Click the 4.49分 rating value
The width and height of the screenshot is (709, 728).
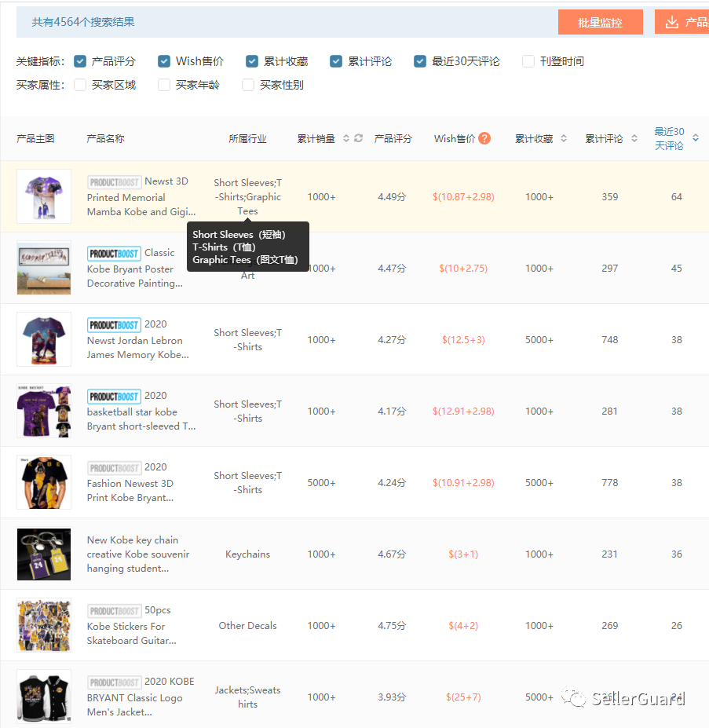click(x=392, y=197)
